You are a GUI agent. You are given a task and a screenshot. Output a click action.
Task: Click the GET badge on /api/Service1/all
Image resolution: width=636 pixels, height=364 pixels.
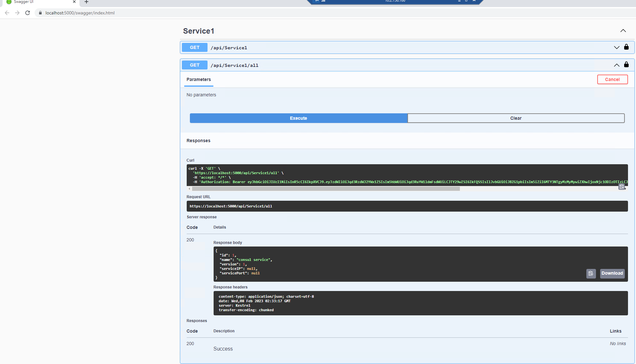click(x=195, y=65)
